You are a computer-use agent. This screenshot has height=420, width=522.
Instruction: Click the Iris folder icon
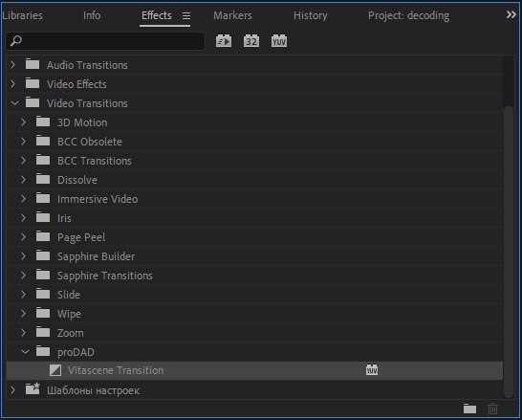click(43, 217)
